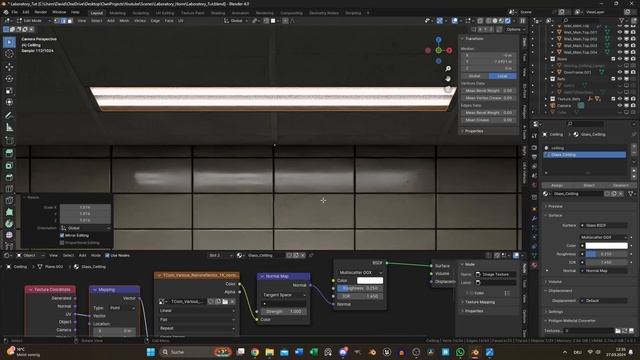Select the Add Cube tool

(x=9, y=141)
